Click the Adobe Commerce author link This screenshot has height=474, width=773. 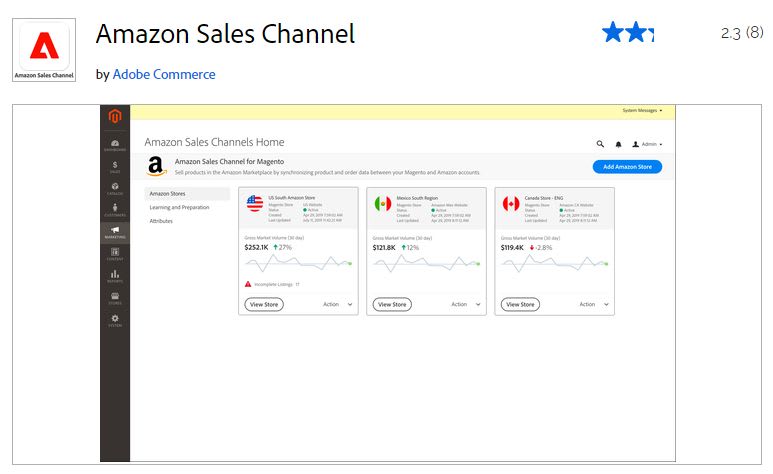(x=164, y=74)
